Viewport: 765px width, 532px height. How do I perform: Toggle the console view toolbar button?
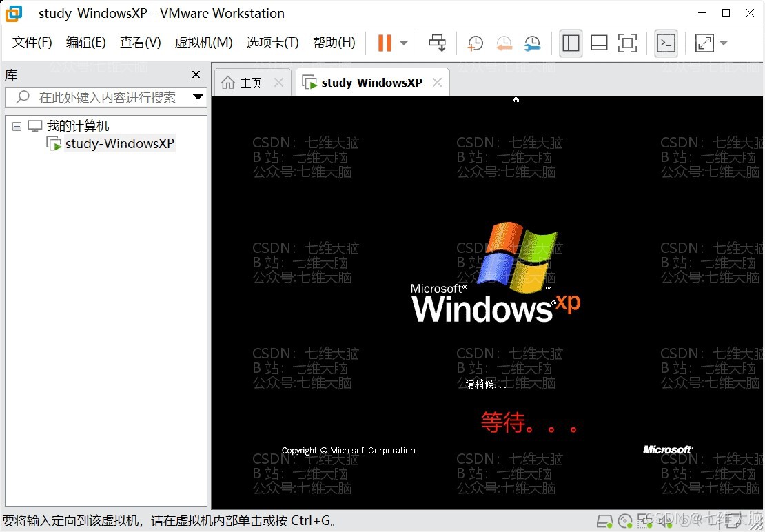pos(666,43)
